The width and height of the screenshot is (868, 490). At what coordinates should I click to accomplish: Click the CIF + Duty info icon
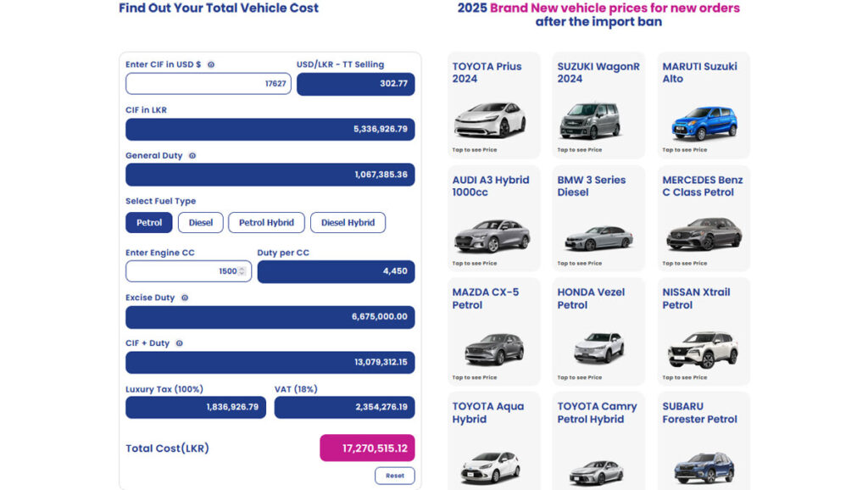click(179, 343)
